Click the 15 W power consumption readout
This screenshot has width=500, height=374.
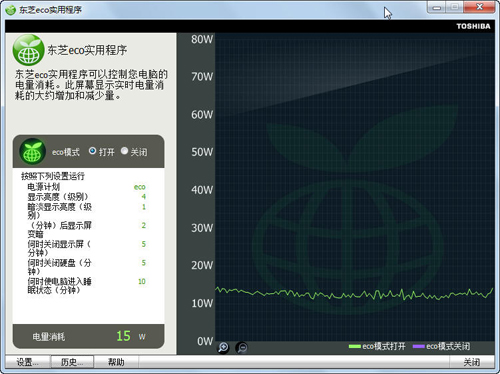[131, 336]
